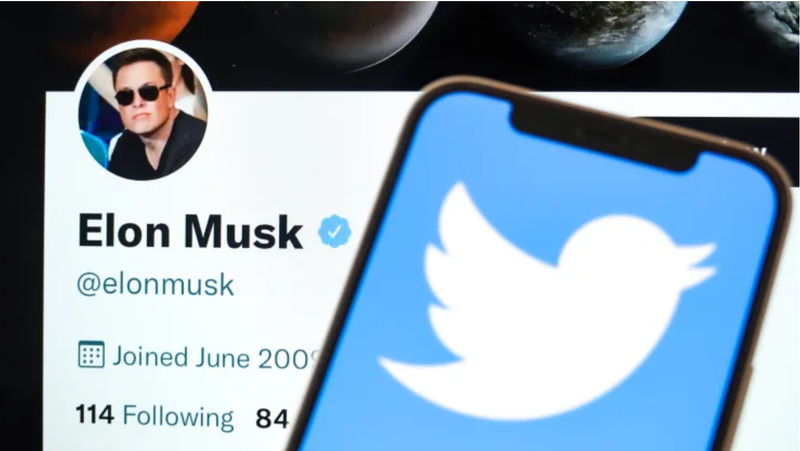Click the Joined June 2009 text
Image resolution: width=800 pixels, height=451 pixels.
(x=216, y=357)
